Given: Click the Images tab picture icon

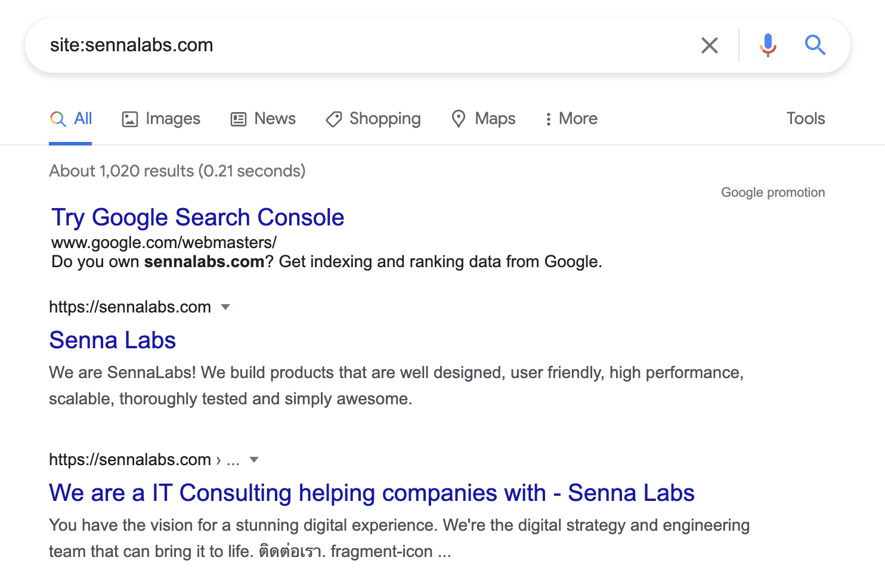Looking at the screenshot, I should point(130,119).
